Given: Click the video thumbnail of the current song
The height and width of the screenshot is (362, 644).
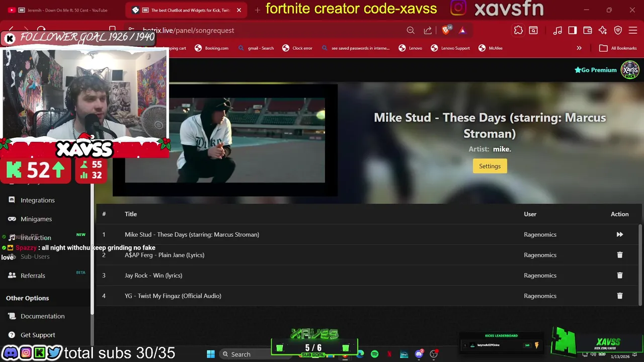Looking at the screenshot, I should 225,140.
